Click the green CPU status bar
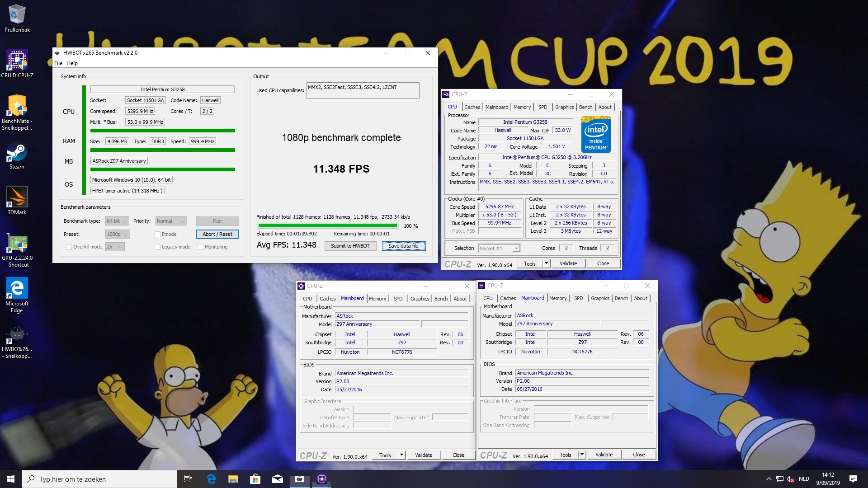 [x=162, y=131]
